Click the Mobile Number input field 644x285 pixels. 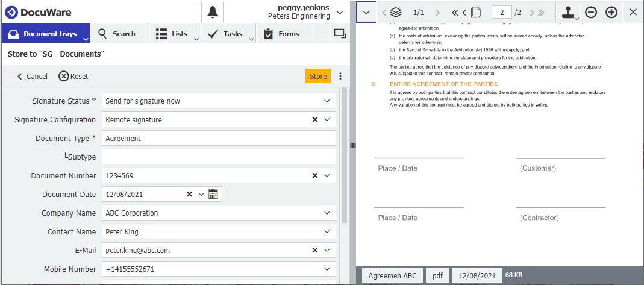click(219, 269)
